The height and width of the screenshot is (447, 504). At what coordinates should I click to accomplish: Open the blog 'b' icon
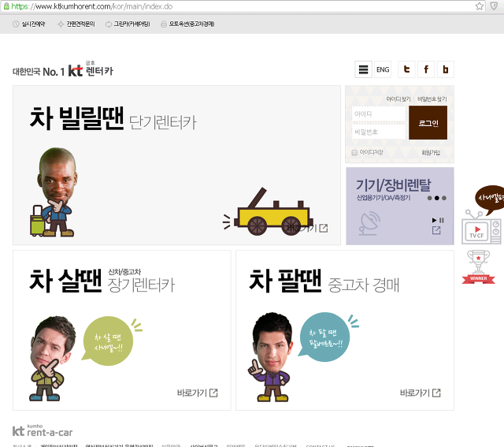[x=446, y=69]
